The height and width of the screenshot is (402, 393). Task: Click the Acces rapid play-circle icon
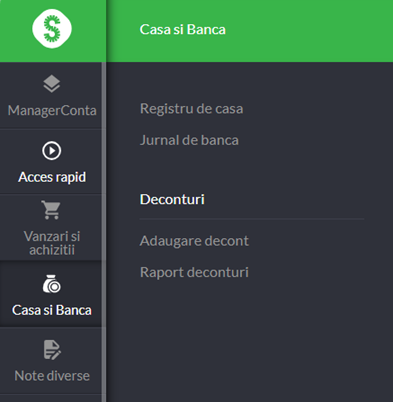point(52,151)
